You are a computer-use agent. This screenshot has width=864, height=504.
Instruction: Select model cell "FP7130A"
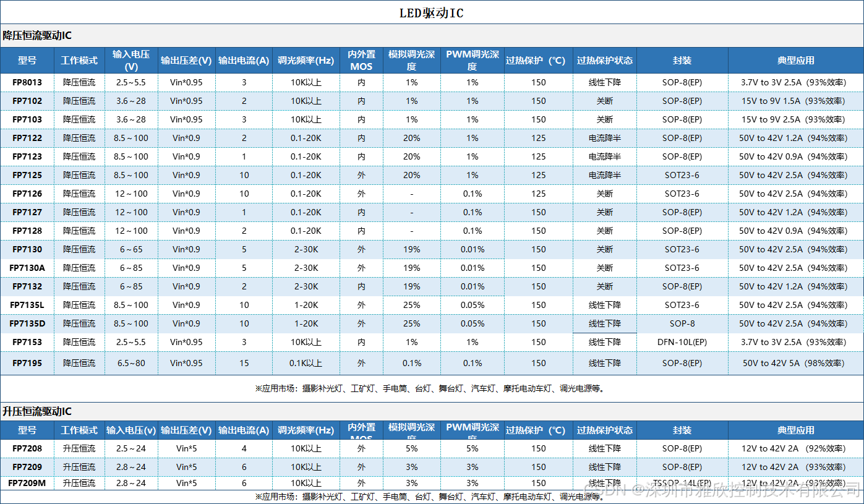pos(27,268)
